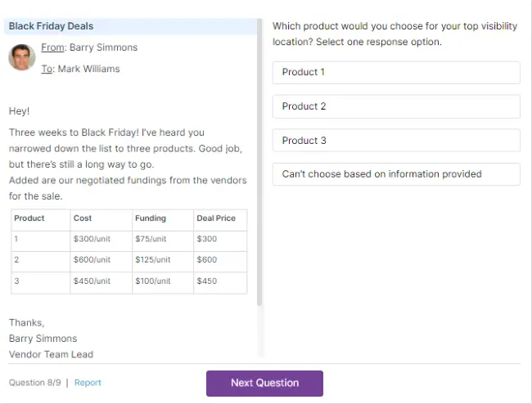
Task: Click the $75/unit funding cell
Action: (151, 239)
